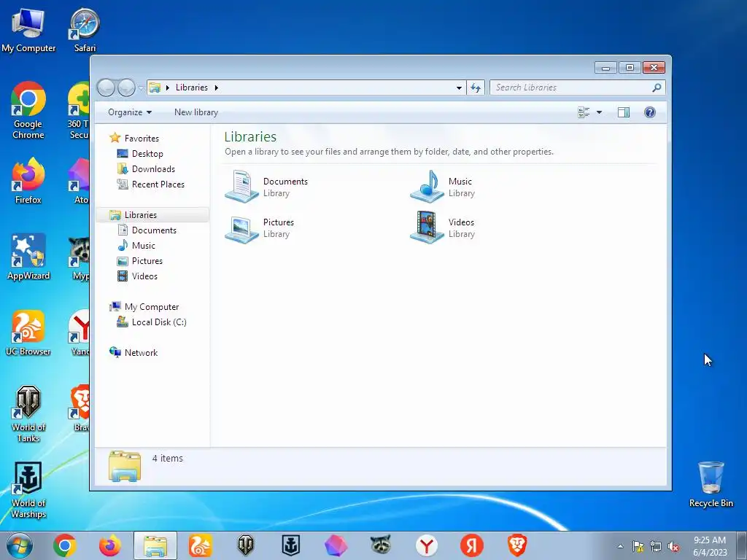Select the Google Chrome desktop shortcut
The height and width of the screenshot is (560, 747).
pos(28,111)
